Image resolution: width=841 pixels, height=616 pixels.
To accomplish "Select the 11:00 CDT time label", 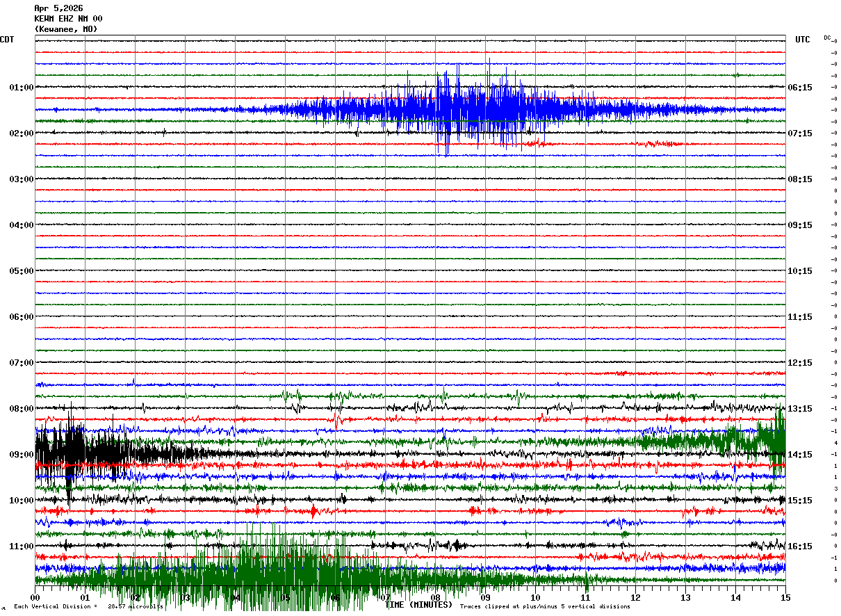I will click(22, 546).
